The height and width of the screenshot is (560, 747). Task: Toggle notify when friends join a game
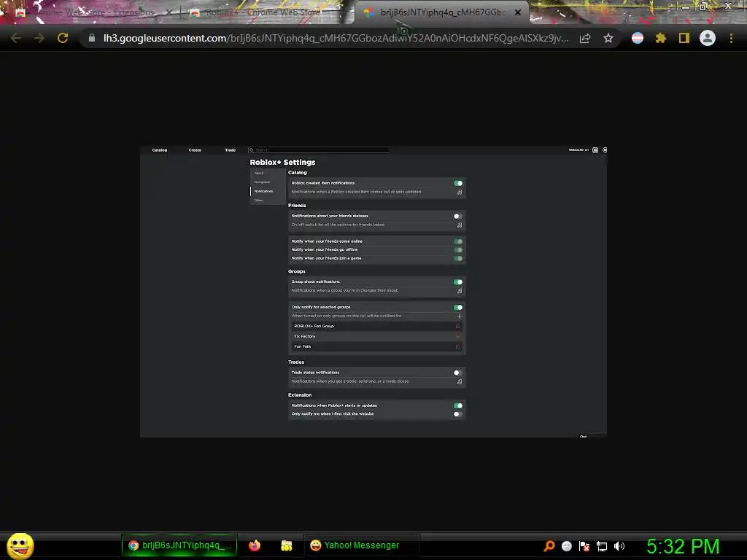(x=458, y=259)
